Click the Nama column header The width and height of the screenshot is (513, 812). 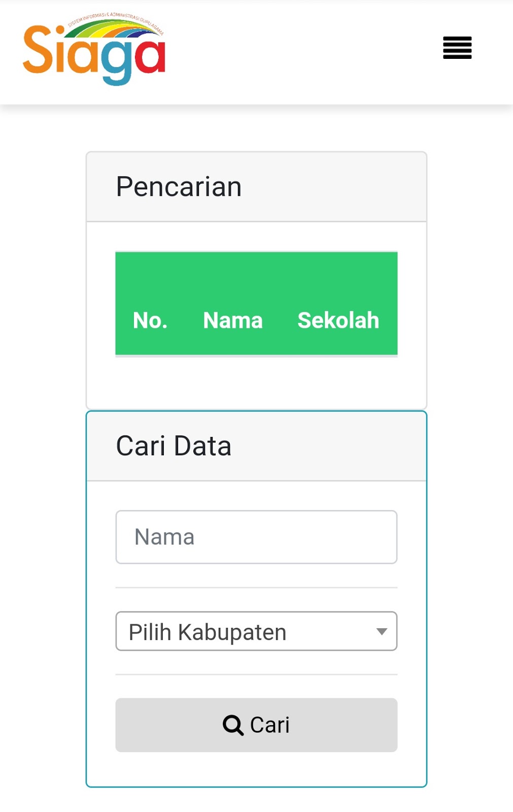coord(232,320)
